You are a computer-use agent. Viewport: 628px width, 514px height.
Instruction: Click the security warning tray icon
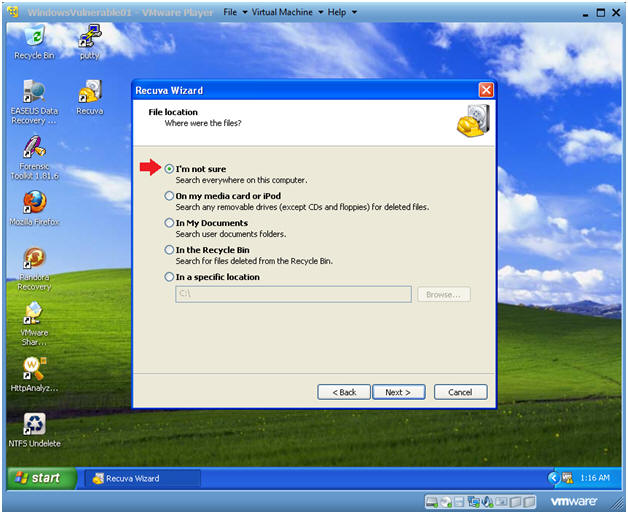tap(568, 478)
